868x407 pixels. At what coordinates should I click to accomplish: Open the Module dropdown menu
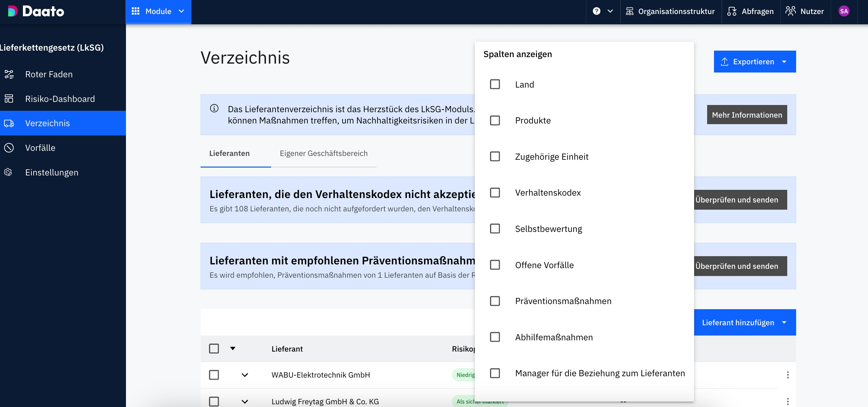tap(158, 12)
